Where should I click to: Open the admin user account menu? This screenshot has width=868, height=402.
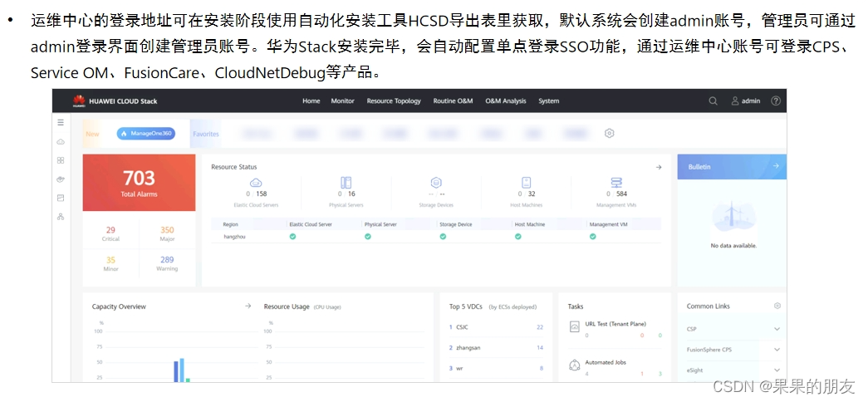point(746,100)
